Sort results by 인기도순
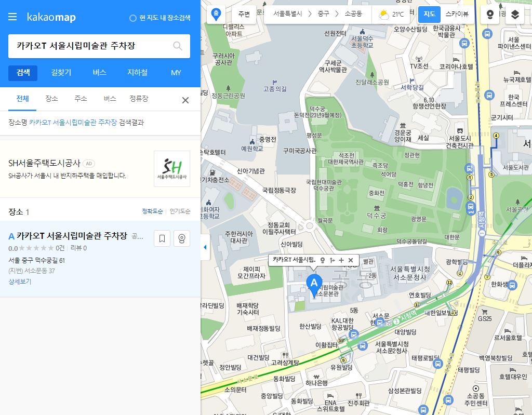Screen dimensions: 532x415 click(x=180, y=211)
